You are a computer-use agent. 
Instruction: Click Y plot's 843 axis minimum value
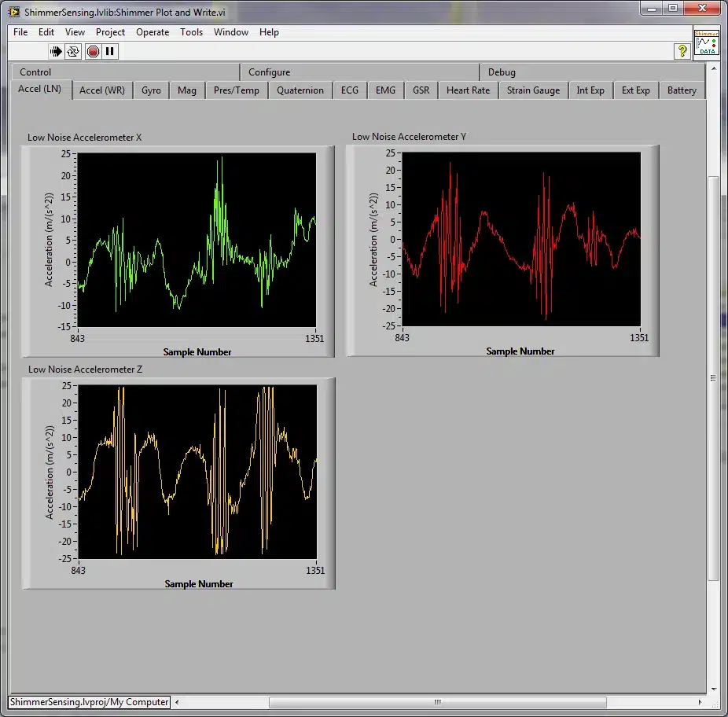coord(402,337)
